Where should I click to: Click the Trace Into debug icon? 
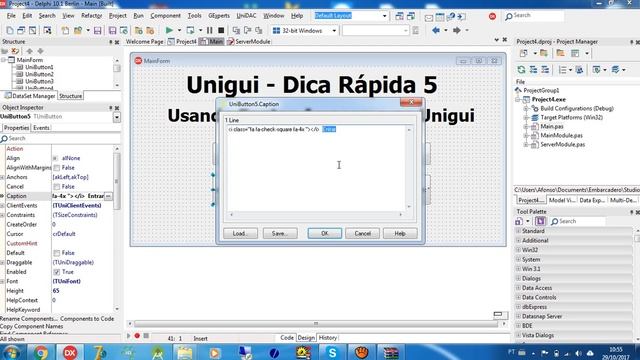236,30
